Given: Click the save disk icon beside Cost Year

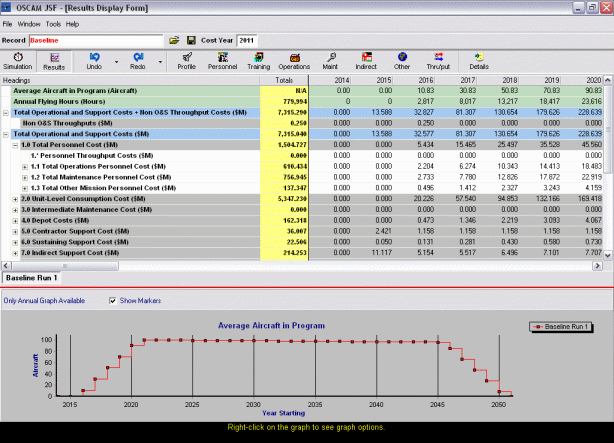Looking at the screenshot, I should click(x=191, y=40).
